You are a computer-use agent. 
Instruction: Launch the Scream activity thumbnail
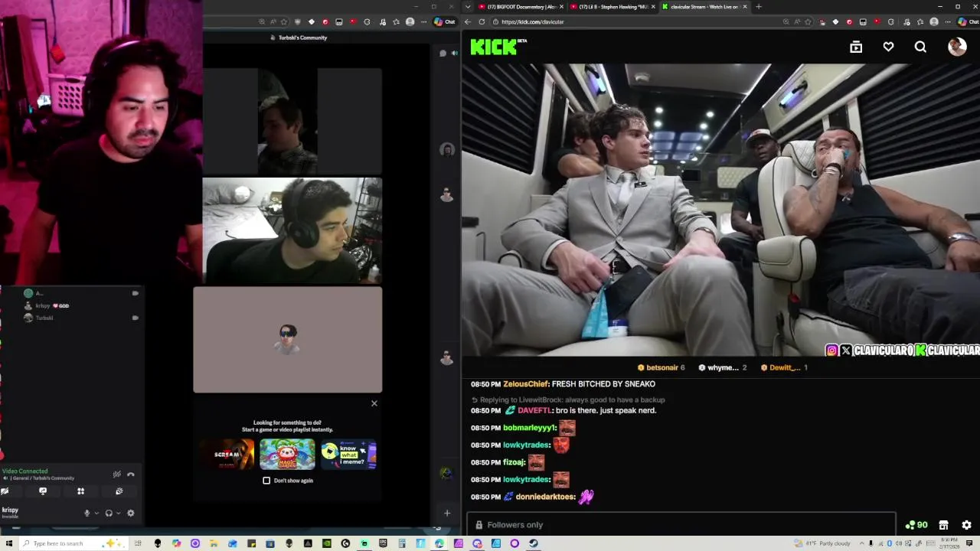tap(227, 455)
